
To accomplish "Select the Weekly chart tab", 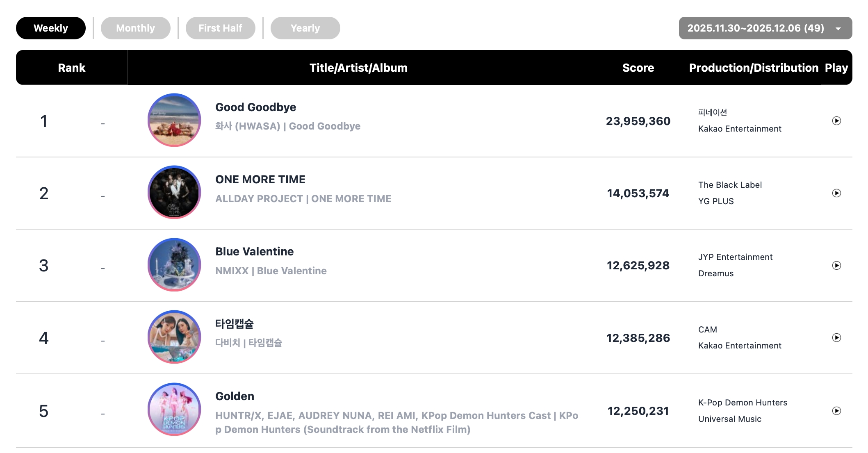I will tap(51, 28).
